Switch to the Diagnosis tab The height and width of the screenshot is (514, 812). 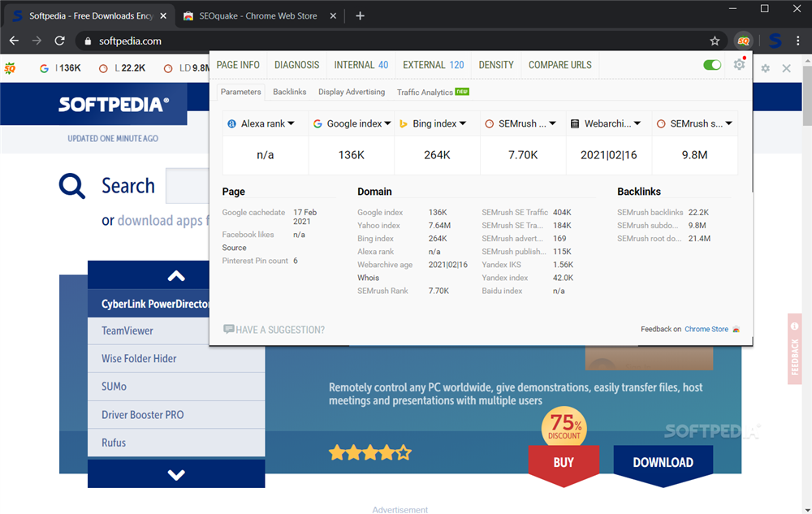coord(297,65)
